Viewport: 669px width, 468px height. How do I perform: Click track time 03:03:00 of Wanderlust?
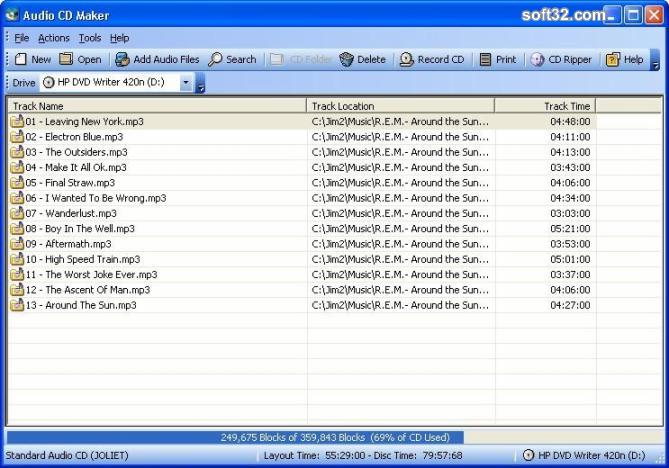coord(570,213)
